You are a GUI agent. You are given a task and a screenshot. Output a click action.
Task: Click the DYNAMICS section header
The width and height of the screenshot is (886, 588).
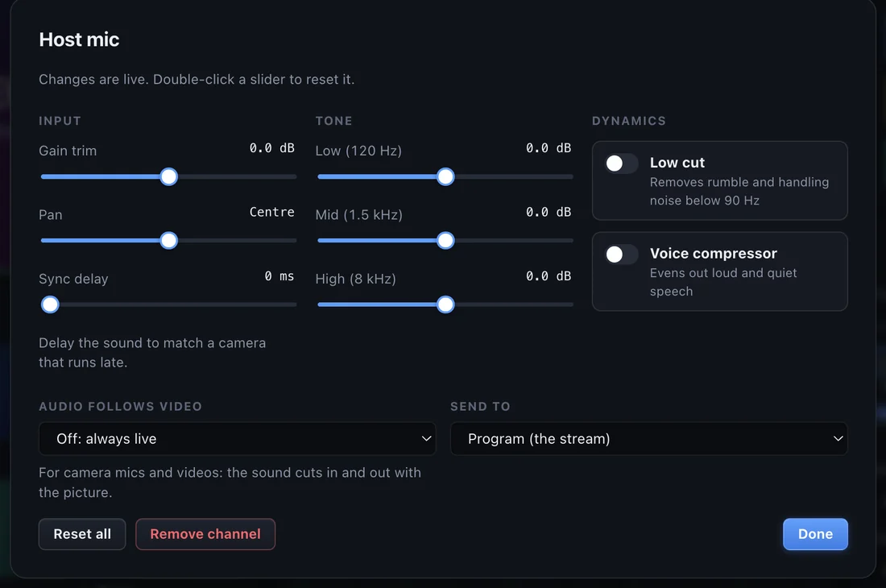tap(629, 121)
